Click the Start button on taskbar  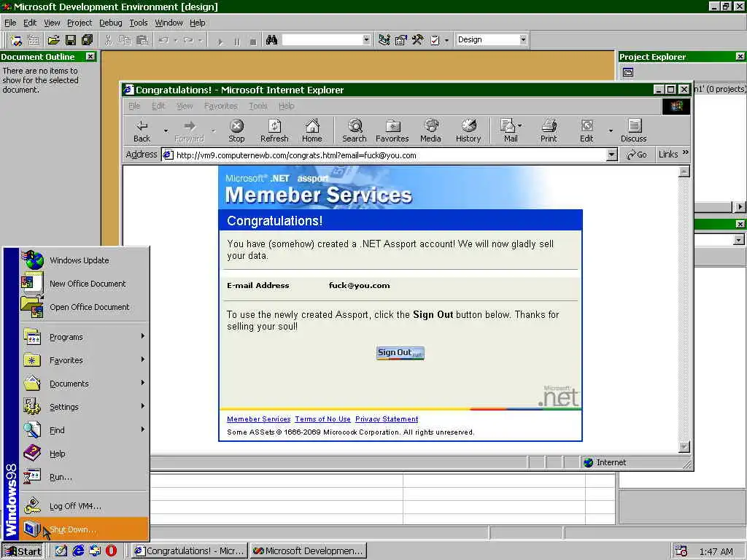pos(23,551)
